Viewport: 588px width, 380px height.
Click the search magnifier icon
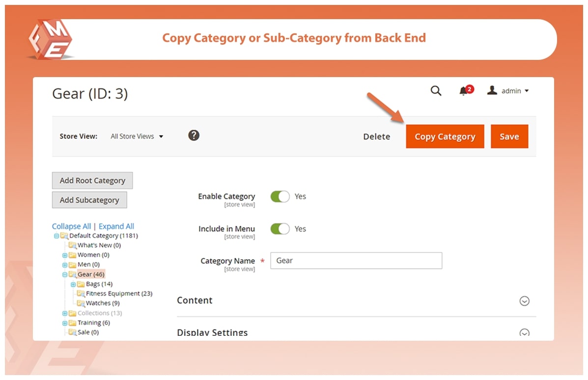(436, 91)
